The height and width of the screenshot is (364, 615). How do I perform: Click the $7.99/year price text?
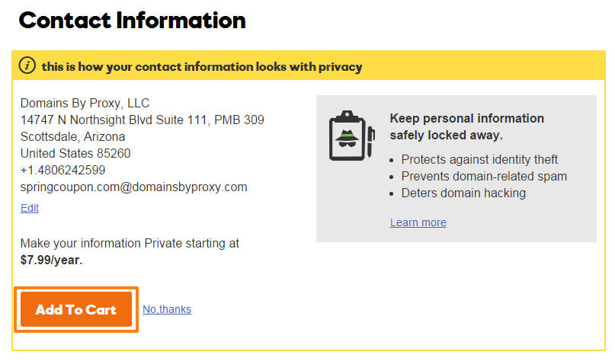point(51,260)
